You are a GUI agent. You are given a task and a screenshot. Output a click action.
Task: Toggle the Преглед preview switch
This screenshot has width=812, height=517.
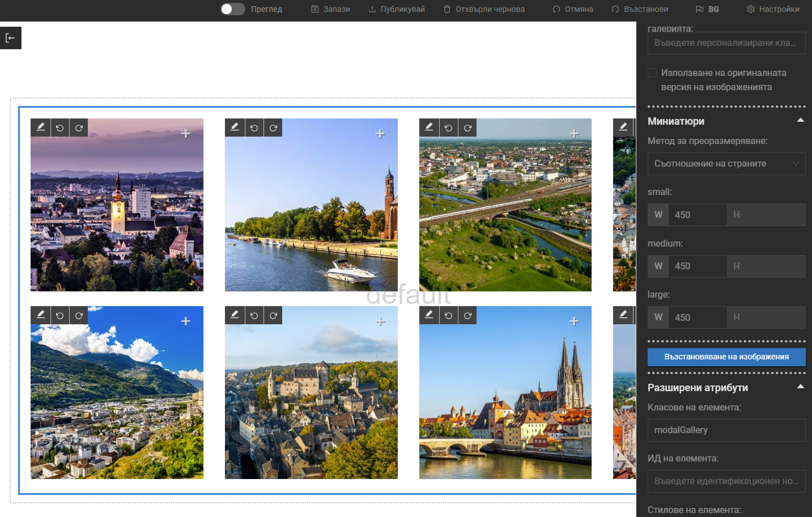[x=232, y=9]
